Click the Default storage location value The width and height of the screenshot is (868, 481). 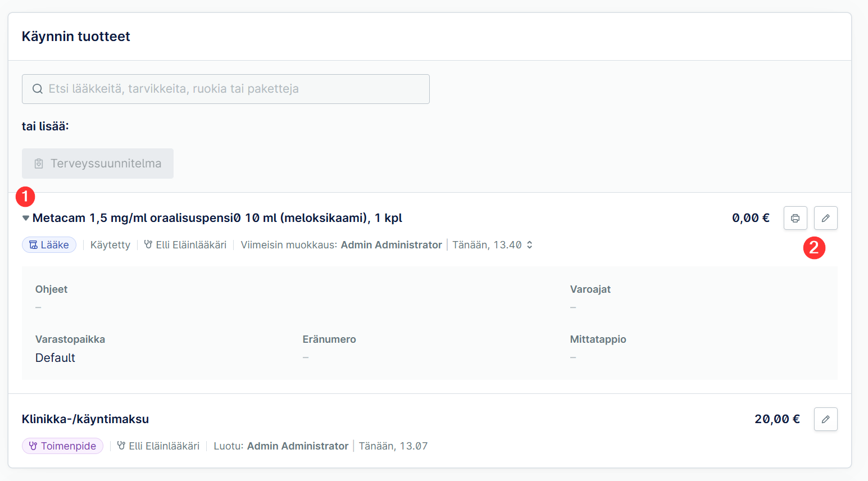click(55, 358)
